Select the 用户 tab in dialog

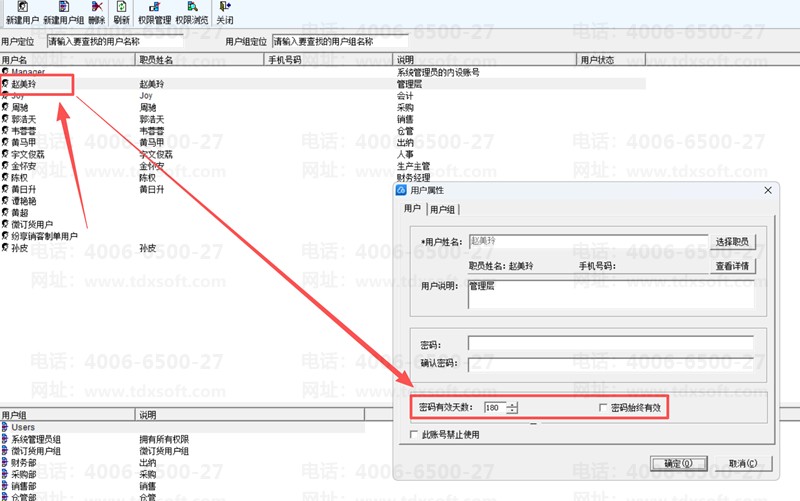(412, 209)
